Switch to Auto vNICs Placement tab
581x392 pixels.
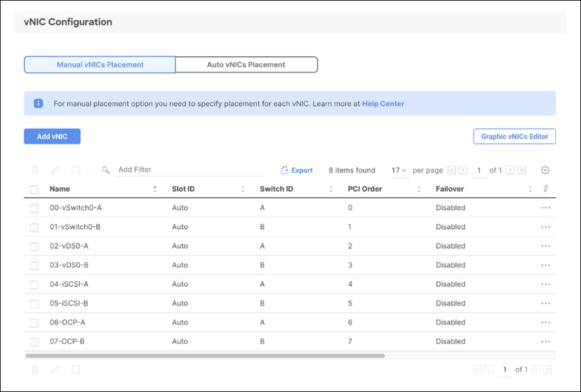point(246,65)
